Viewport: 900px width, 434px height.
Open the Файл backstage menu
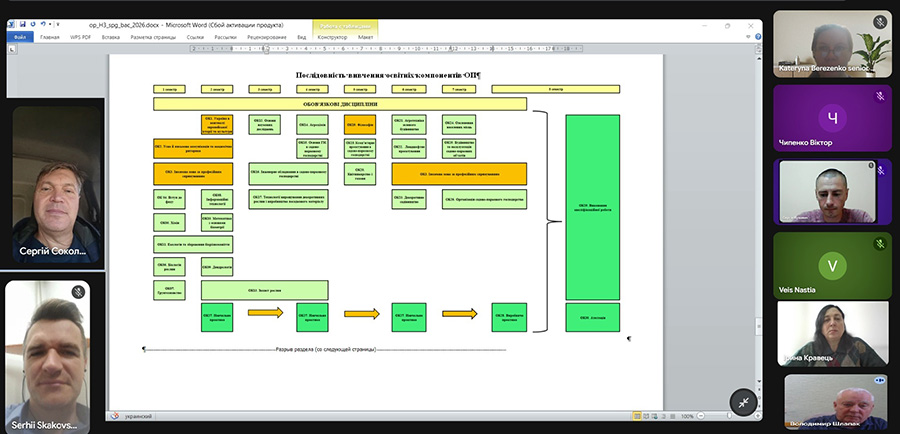[x=21, y=36]
